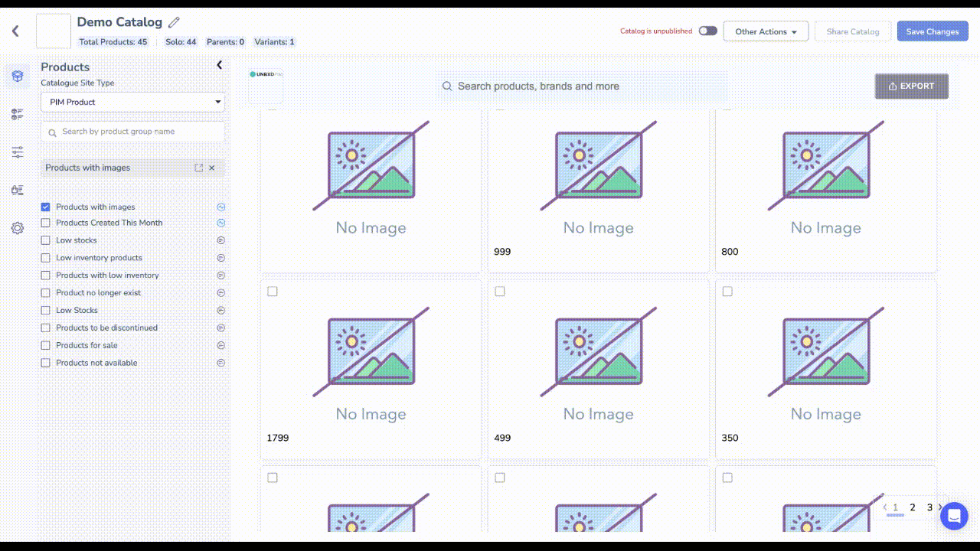
Task: Click status icon beside Products not available
Action: [x=220, y=363]
